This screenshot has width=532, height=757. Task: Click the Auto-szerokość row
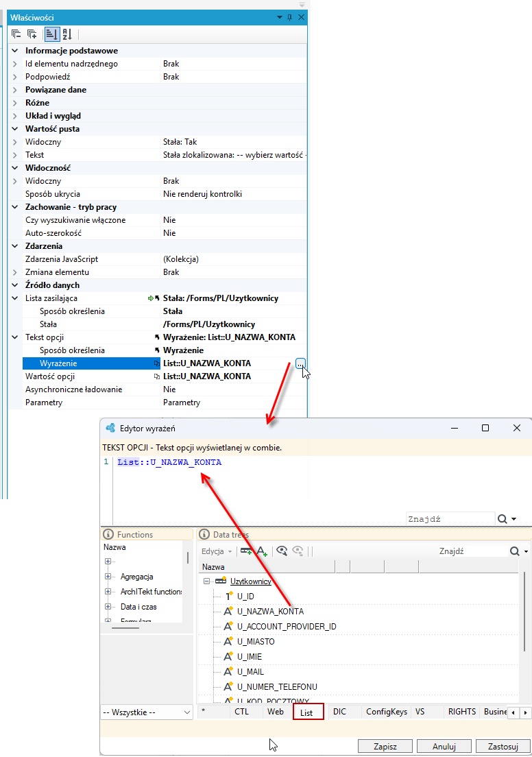[164, 233]
